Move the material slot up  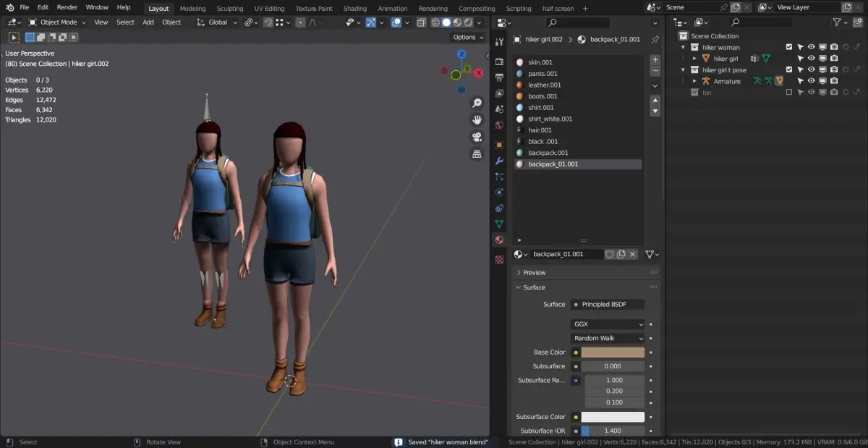click(x=655, y=101)
